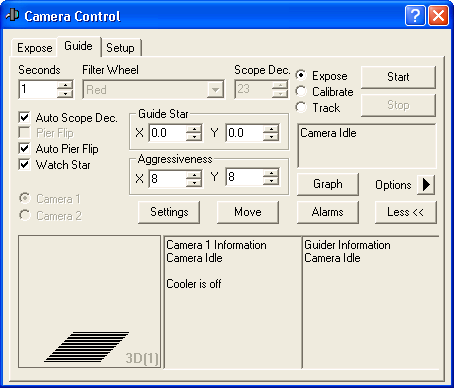Click the Aggressiveness X field

[x=167, y=179]
